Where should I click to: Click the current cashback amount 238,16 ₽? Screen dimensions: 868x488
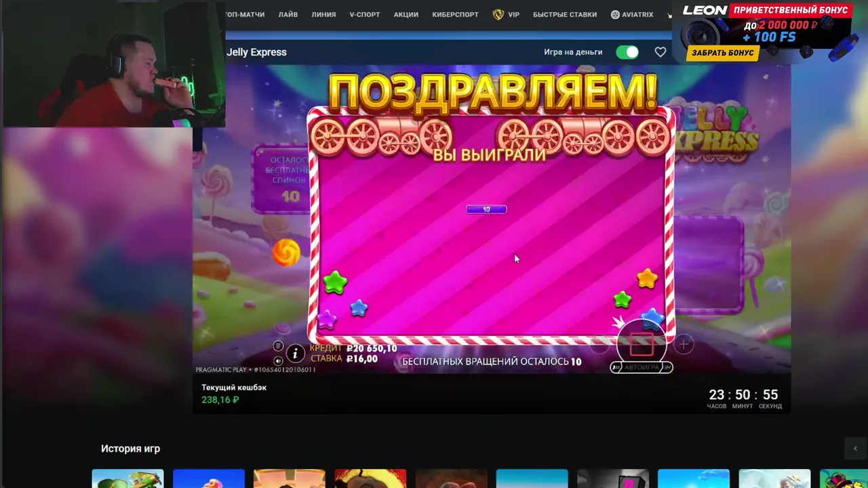tap(220, 400)
